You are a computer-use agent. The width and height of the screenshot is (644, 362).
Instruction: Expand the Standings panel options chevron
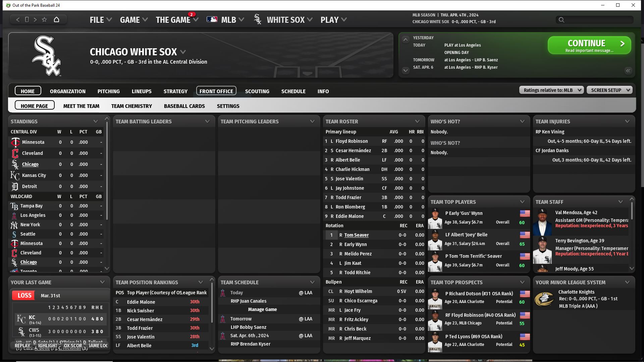tap(96, 121)
